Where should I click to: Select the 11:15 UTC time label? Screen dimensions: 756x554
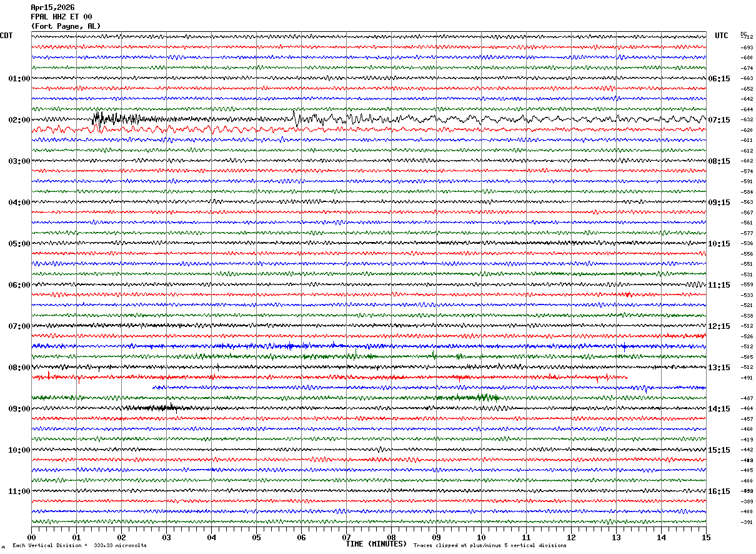719,285
